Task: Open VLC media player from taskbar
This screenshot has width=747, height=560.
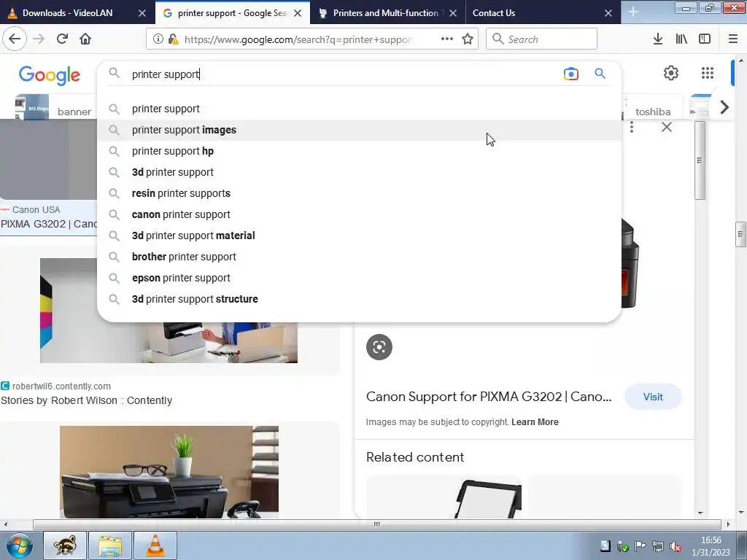Action: pos(155,545)
